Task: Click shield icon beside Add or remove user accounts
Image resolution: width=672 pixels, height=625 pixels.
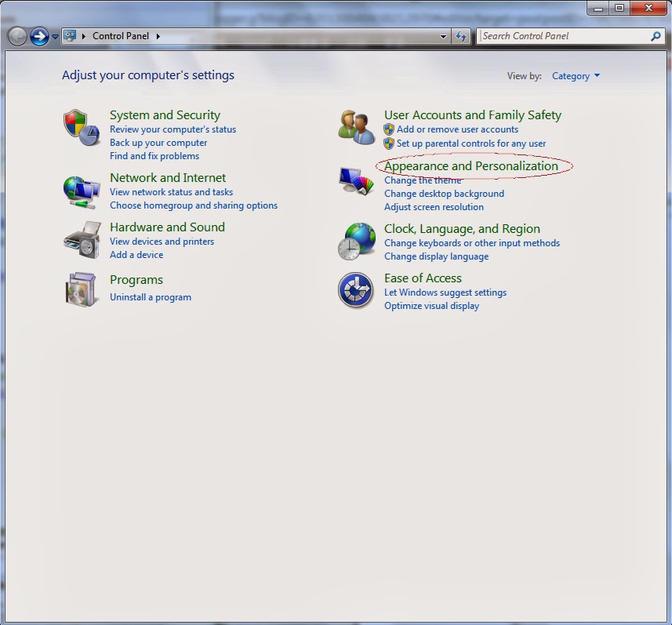Action: pyautogui.click(x=389, y=129)
